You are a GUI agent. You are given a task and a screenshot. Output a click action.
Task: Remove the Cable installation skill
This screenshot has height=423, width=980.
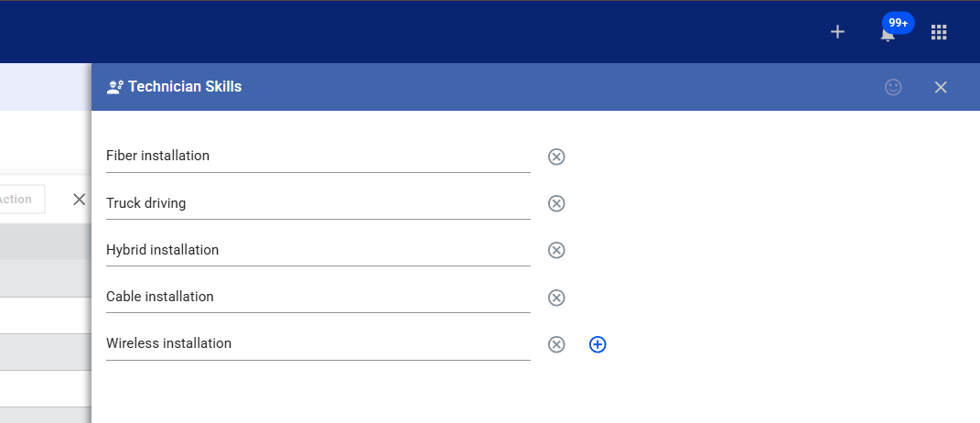pos(556,298)
